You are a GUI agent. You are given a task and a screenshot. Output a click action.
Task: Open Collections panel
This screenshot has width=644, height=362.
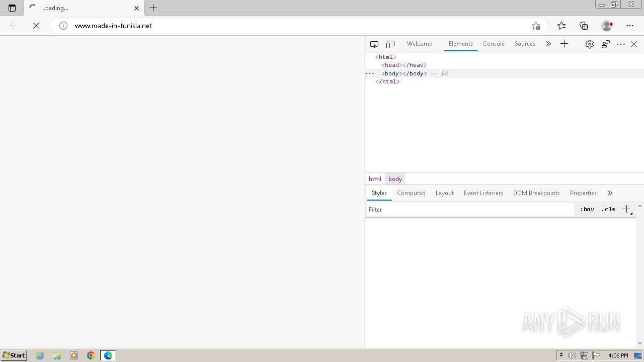(584, 26)
